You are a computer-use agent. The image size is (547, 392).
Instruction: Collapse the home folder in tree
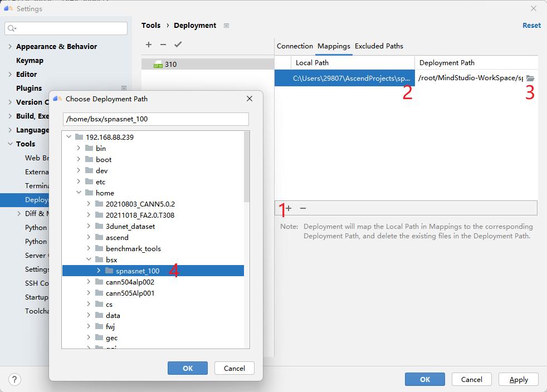coord(79,193)
